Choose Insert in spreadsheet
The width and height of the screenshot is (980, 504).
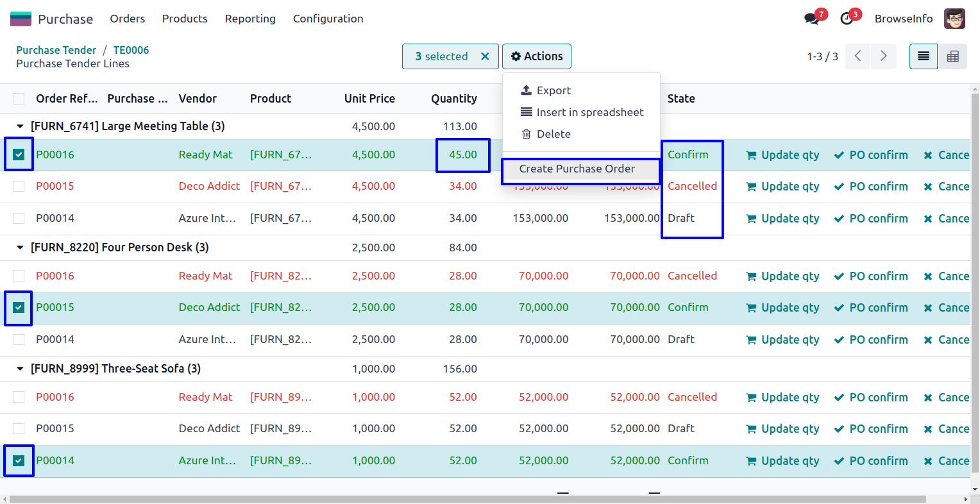click(581, 112)
